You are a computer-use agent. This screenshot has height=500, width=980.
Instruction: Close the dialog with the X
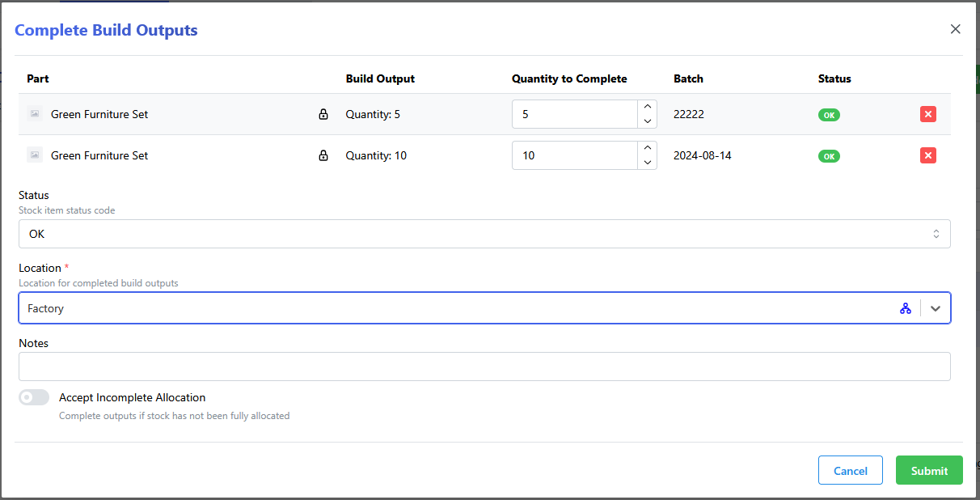tap(955, 28)
